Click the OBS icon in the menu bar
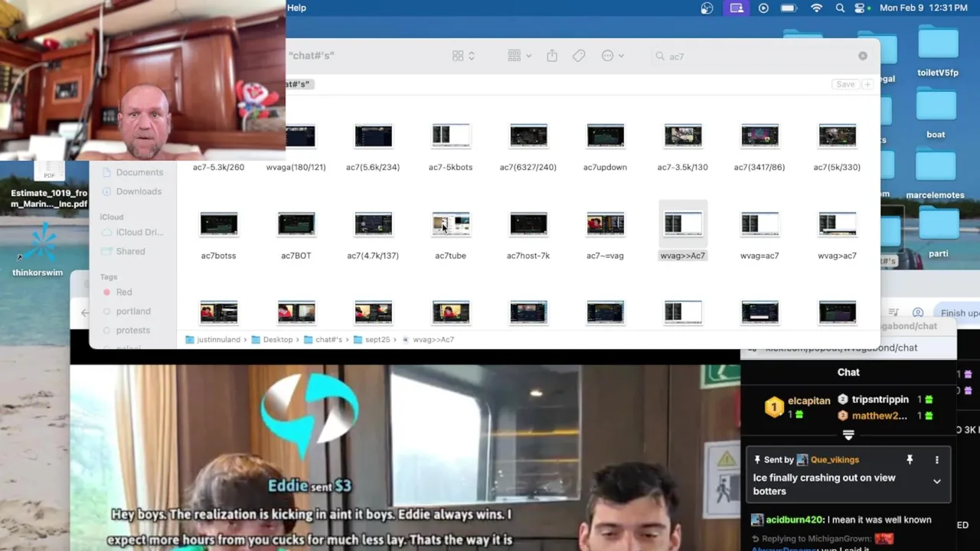Screen dimensions: 980x551 tap(707, 8)
